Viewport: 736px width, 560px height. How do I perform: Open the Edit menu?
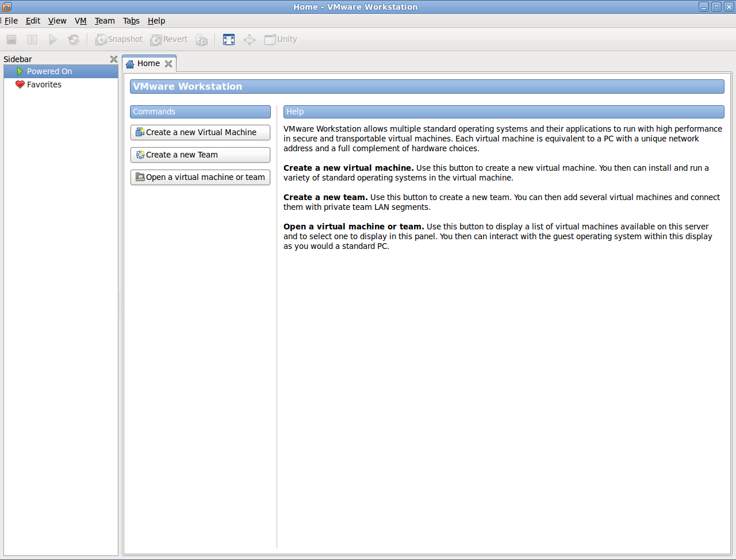click(33, 21)
